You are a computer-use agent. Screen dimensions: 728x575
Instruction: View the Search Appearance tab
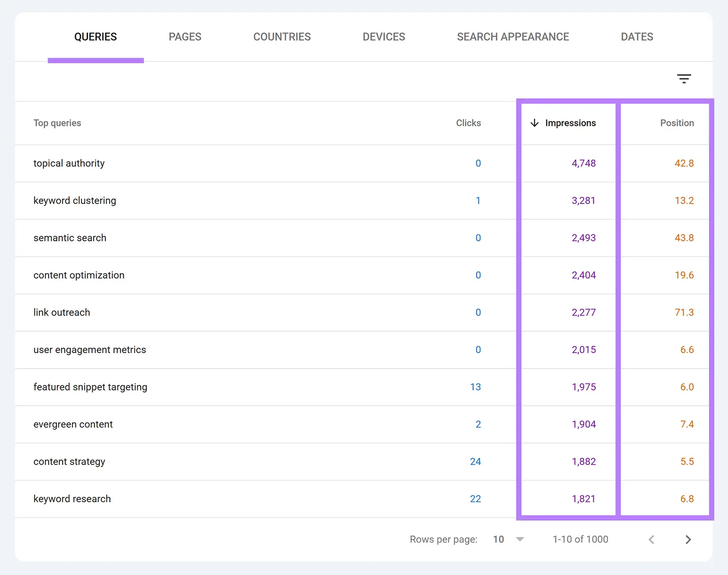pos(513,36)
